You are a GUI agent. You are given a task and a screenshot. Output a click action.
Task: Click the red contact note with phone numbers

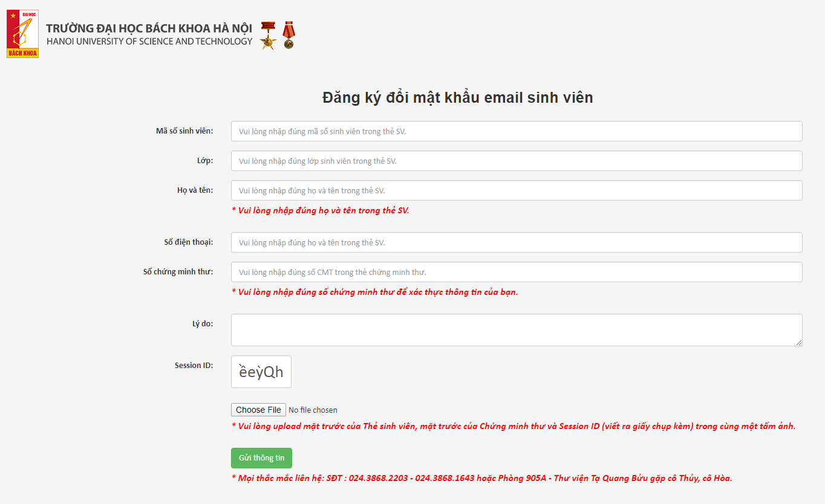481,478
